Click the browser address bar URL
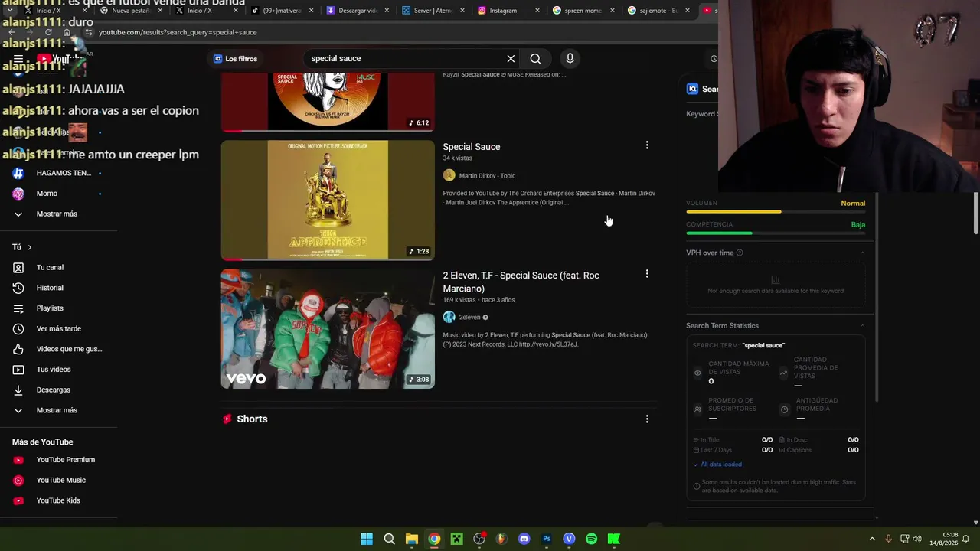The width and height of the screenshot is (980, 551). click(178, 32)
